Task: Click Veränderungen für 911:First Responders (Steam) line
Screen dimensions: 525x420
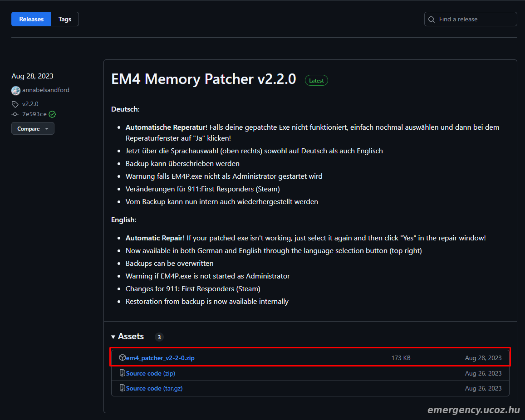Action: pyautogui.click(x=202, y=189)
